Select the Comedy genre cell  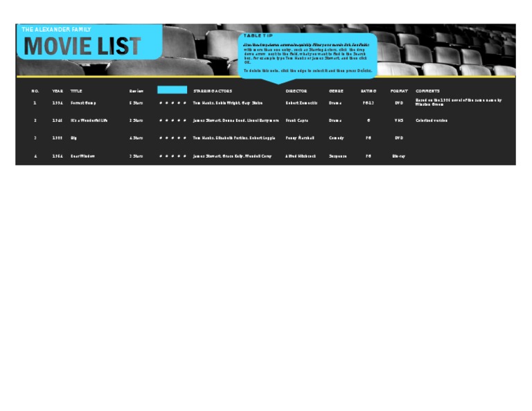pos(336,138)
